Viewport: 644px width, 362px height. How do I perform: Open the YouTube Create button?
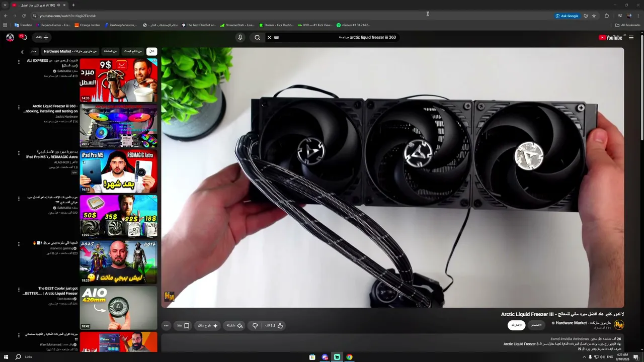[42, 37]
